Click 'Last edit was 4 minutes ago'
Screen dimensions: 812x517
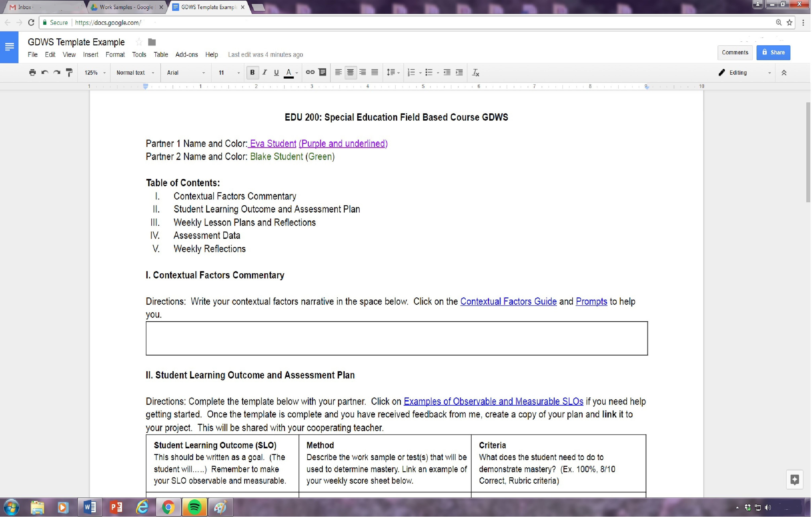pos(265,55)
